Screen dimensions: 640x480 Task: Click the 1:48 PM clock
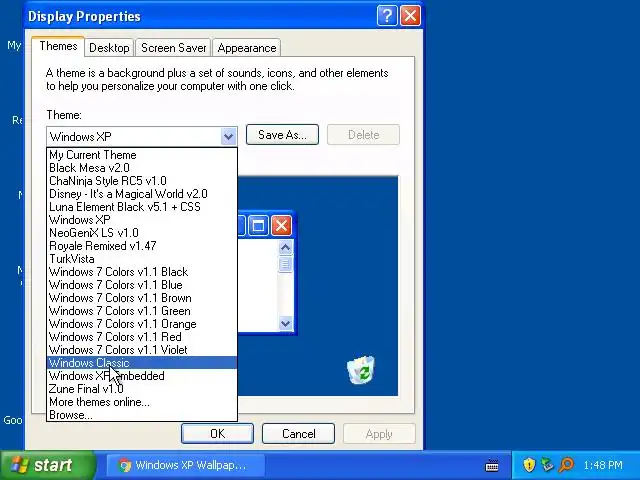[x=603, y=465]
